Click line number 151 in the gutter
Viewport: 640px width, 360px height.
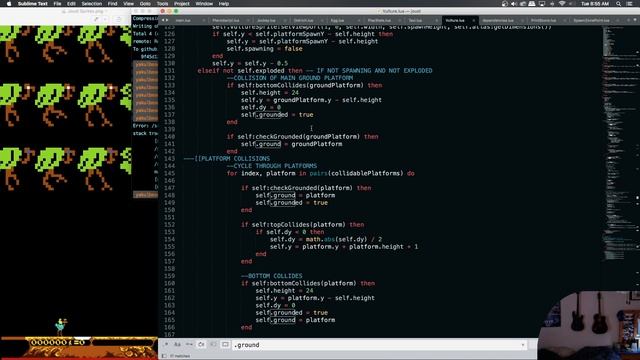tap(169, 217)
